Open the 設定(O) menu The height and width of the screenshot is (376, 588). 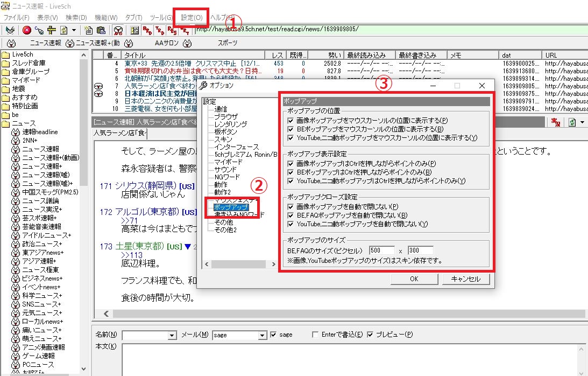point(192,18)
